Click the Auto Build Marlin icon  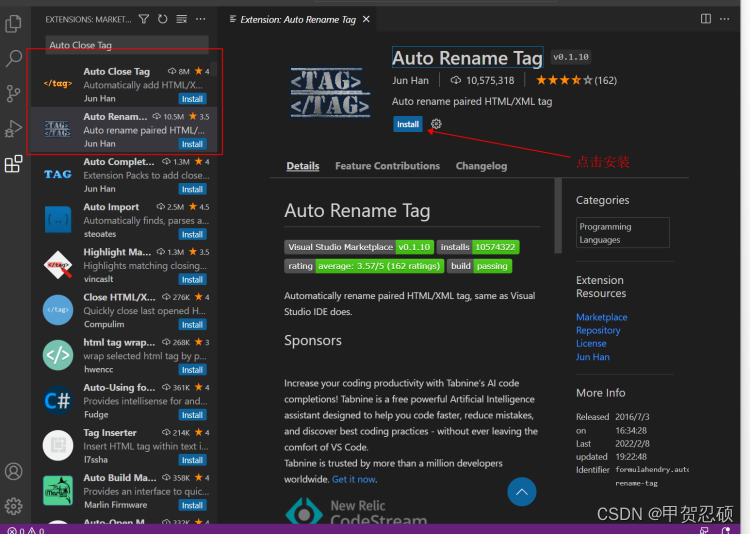click(x=58, y=490)
